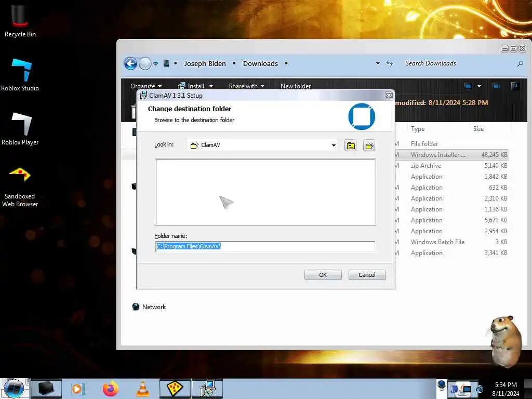This screenshot has width=532, height=399.
Task: Click the separator arrow after Downloads breadcrumb
Action: [x=286, y=63]
